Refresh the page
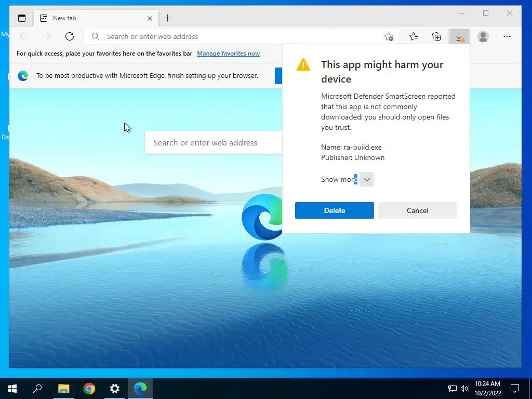 pyautogui.click(x=70, y=36)
